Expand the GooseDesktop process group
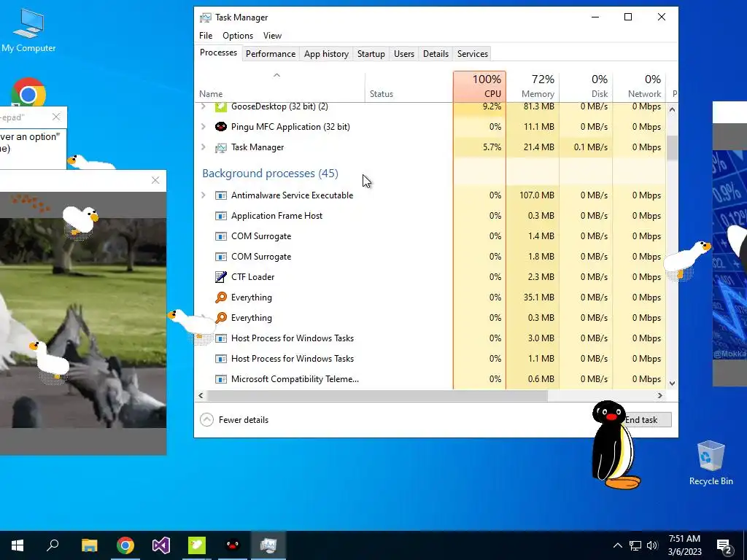The image size is (747, 560). click(204, 106)
